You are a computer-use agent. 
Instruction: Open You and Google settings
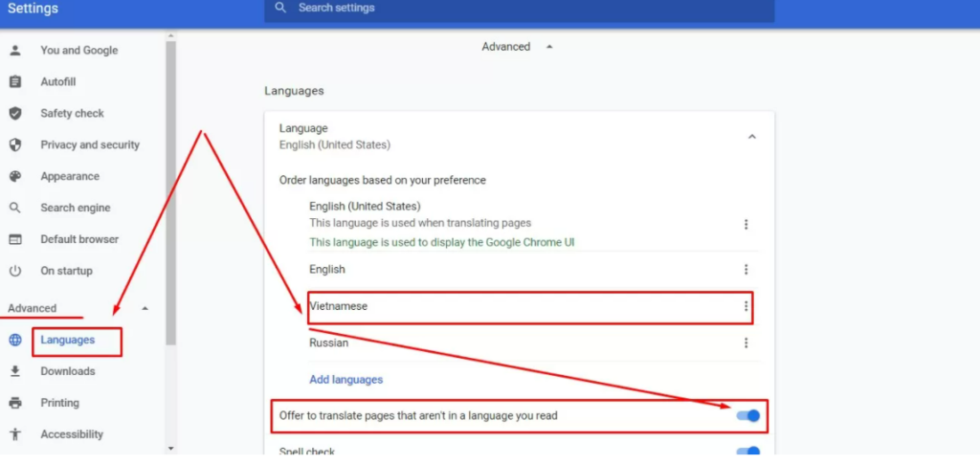78,51
